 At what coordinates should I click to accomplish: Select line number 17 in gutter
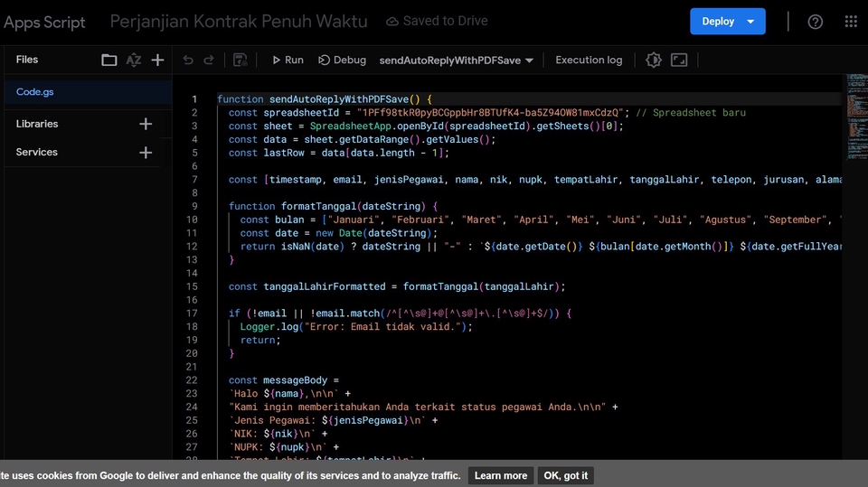pyautogui.click(x=192, y=314)
